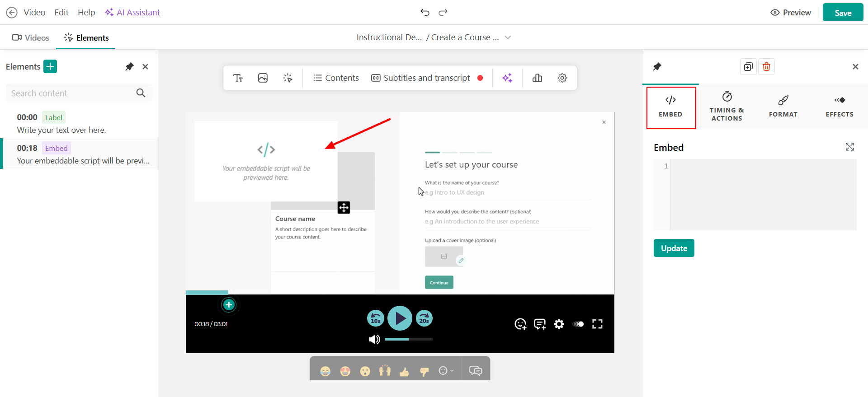The image size is (868, 397).
Task: Open the Edit menu
Action: [61, 12]
